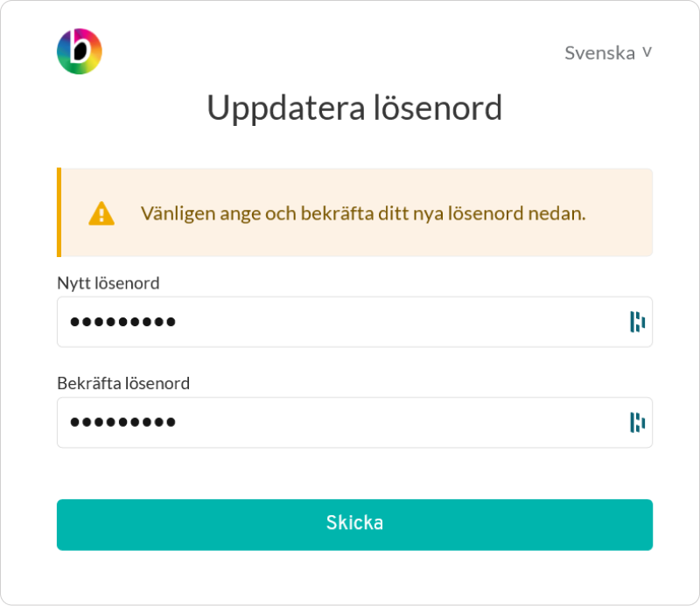Open password manager icon in Nytt lösenord field

637,322
